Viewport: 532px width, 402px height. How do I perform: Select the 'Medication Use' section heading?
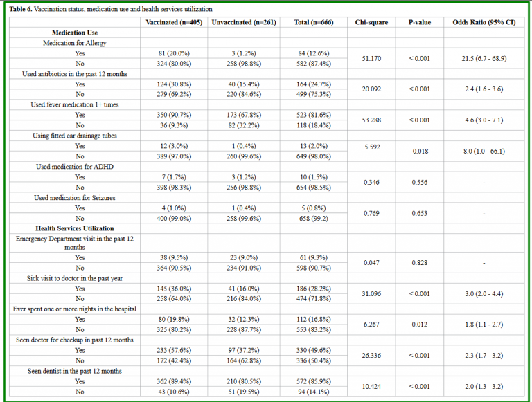tap(75, 33)
